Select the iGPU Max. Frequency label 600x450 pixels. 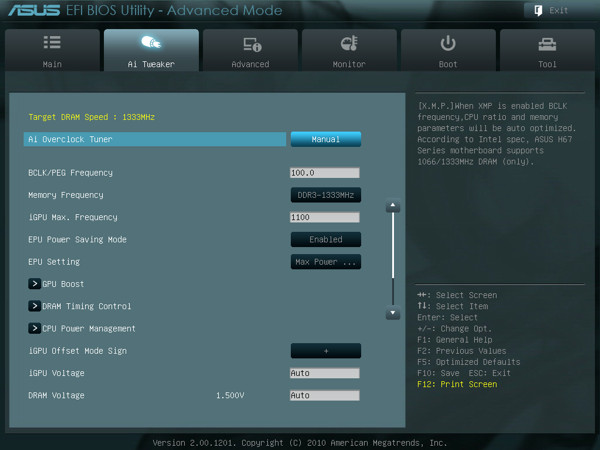click(73, 217)
